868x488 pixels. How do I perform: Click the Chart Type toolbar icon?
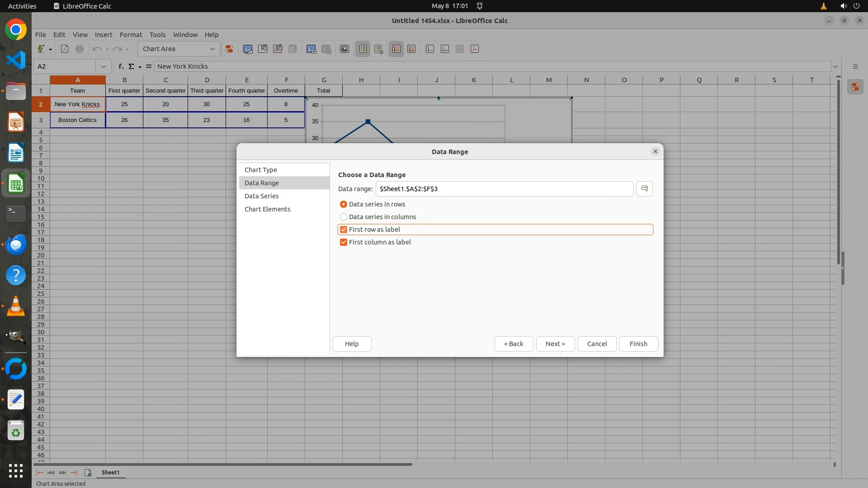(248, 49)
